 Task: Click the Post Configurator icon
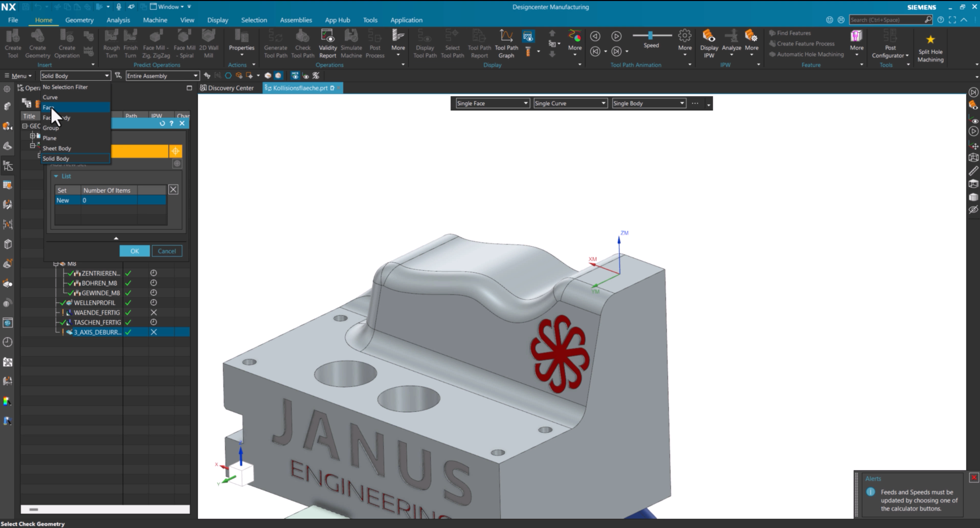click(x=890, y=43)
